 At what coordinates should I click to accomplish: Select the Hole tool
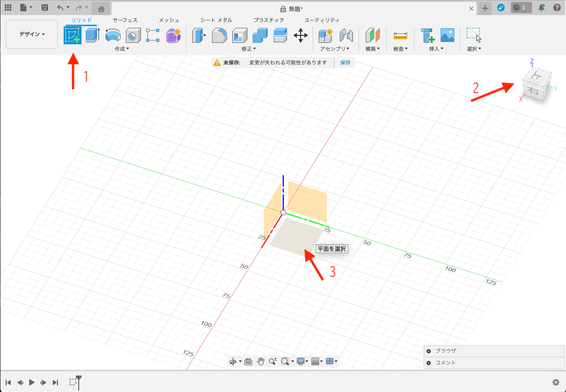pyautogui.click(x=133, y=36)
